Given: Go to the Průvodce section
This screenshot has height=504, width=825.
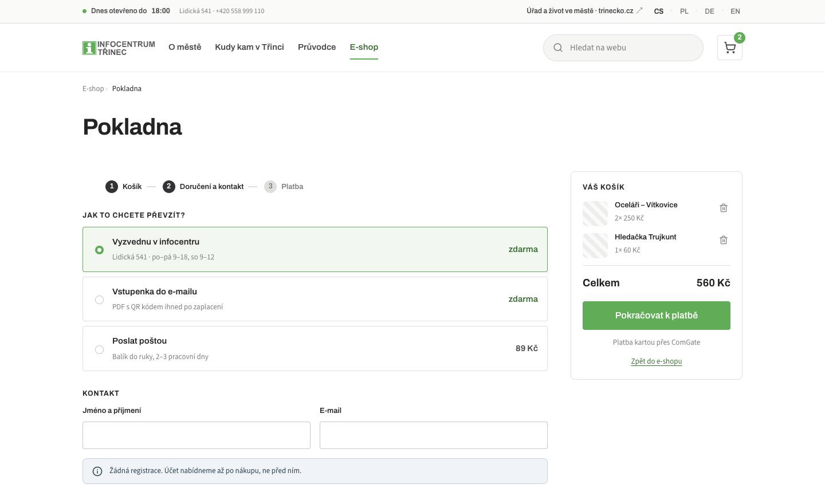Looking at the screenshot, I should click(317, 47).
